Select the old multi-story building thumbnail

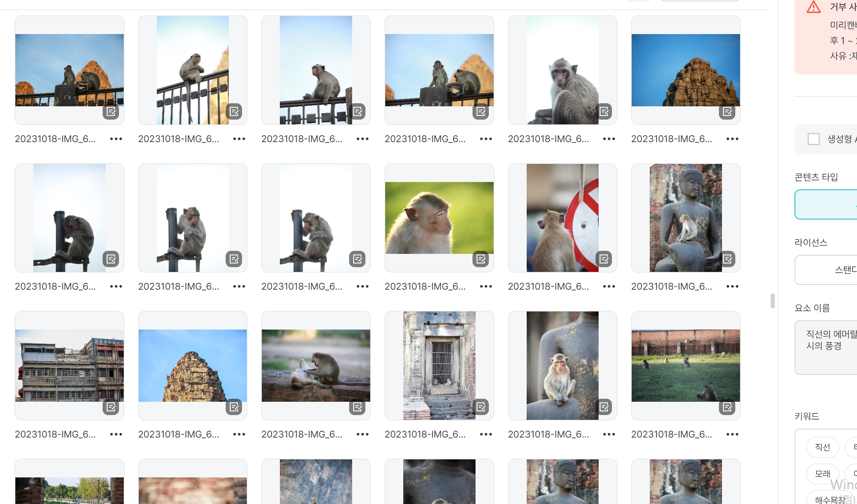coord(70,366)
